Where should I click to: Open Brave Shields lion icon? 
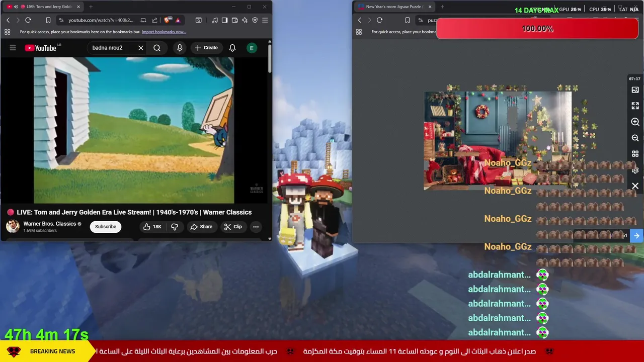point(168,20)
